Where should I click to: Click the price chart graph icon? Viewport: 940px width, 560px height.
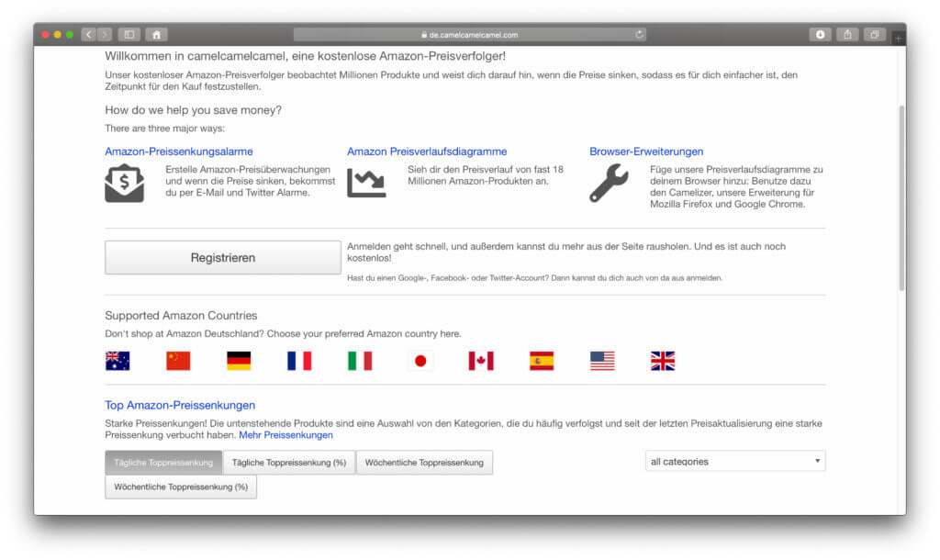(365, 183)
